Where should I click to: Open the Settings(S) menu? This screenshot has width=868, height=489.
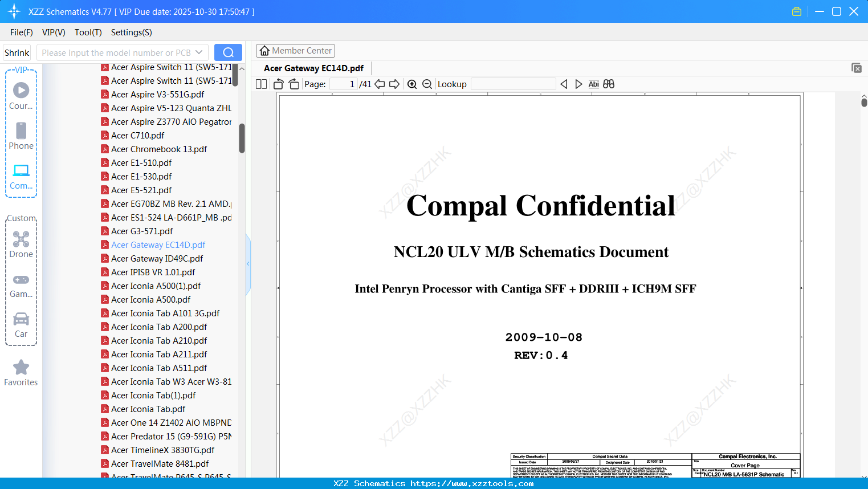(132, 32)
